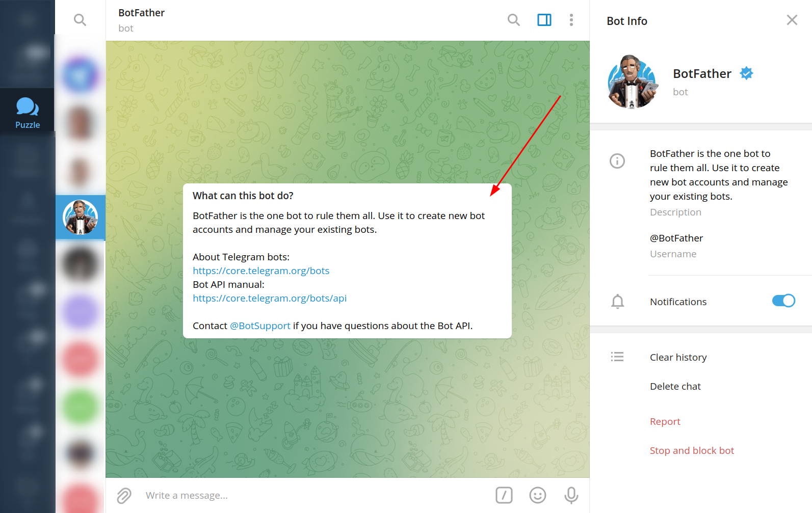Open the chat list search icon
This screenshot has height=513, width=812.
(x=80, y=20)
